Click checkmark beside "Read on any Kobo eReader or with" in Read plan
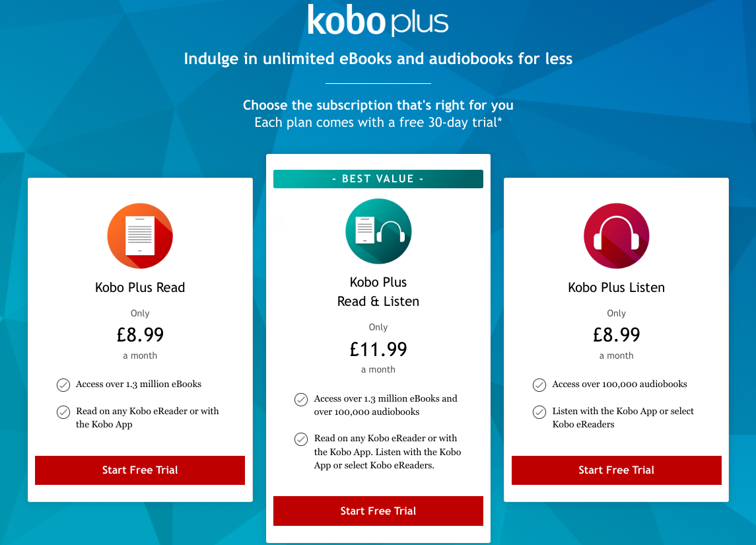The image size is (756, 545). [63, 412]
